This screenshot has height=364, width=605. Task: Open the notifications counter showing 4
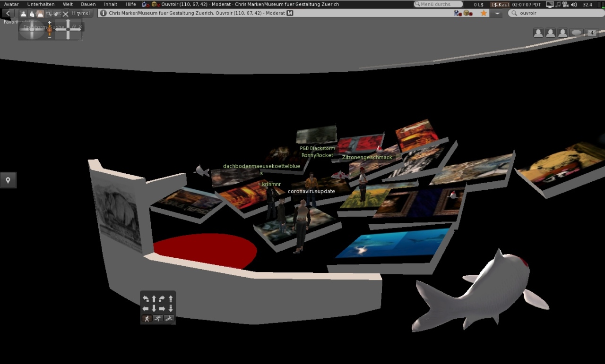(x=592, y=33)
